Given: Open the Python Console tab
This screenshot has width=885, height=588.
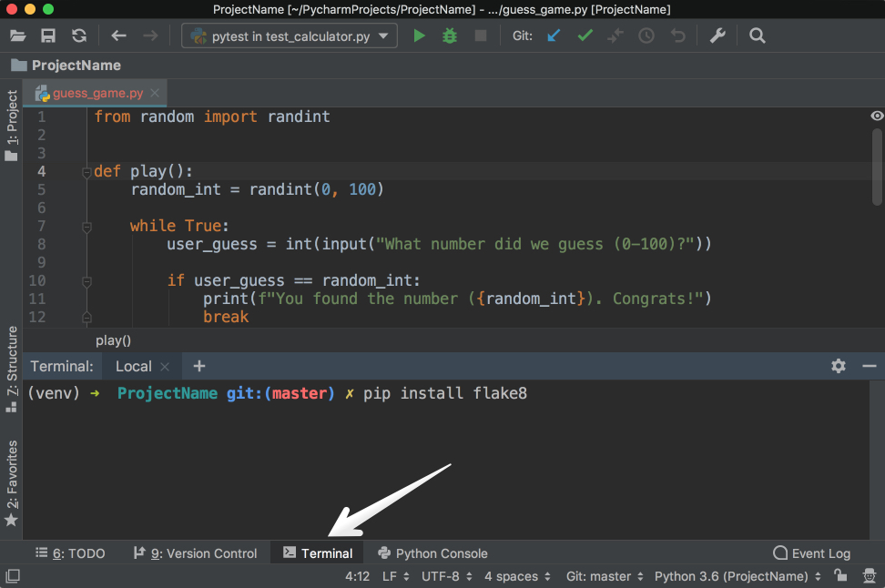Looking at the screenshot, I should click(x=432, y=553).
